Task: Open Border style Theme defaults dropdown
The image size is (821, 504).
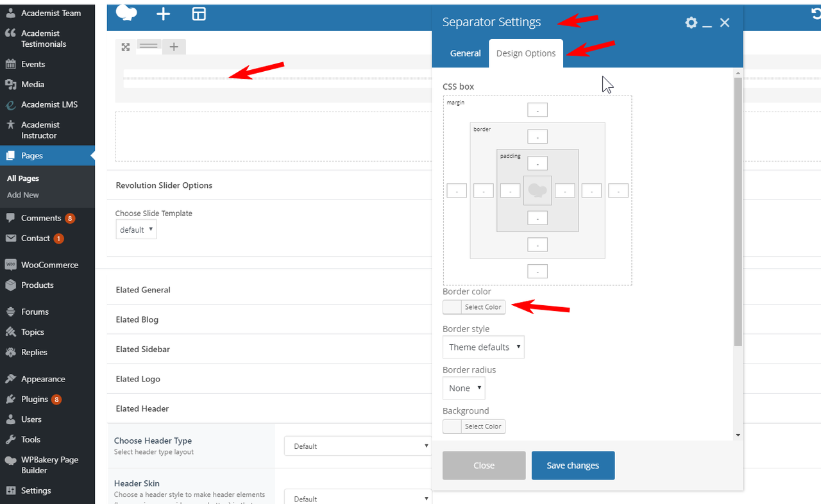Action: click(484, 347)
